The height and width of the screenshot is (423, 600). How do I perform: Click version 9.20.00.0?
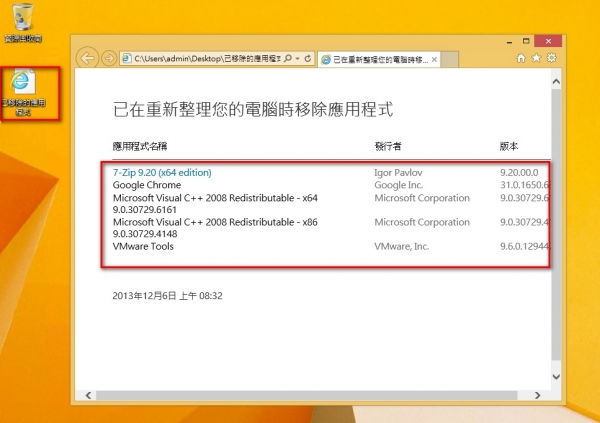(519, 173)
